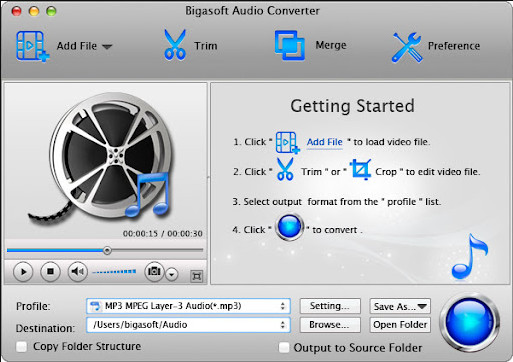The image size is (513, 362).
Task: Click the Merge toolbar label
Action: pyautogui.click(x=331, y=45)
